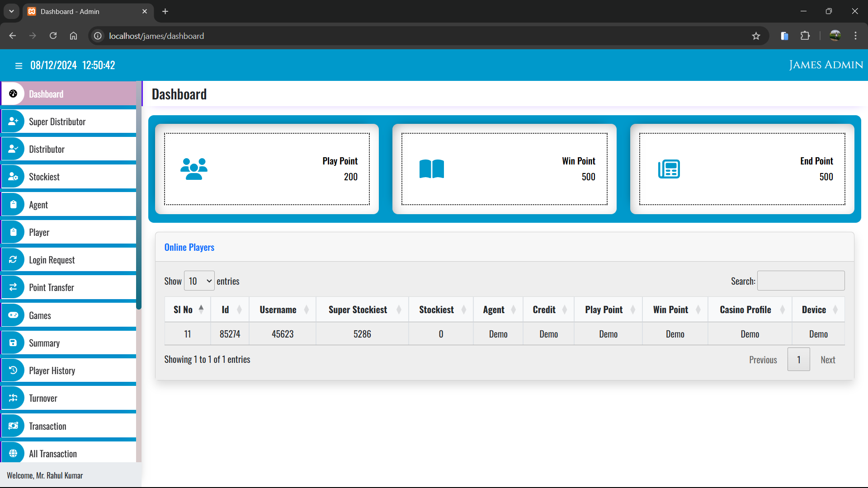Select the Dashboard - Admin browser tab
Screen dimensions: 868x488
click(88, 11)
